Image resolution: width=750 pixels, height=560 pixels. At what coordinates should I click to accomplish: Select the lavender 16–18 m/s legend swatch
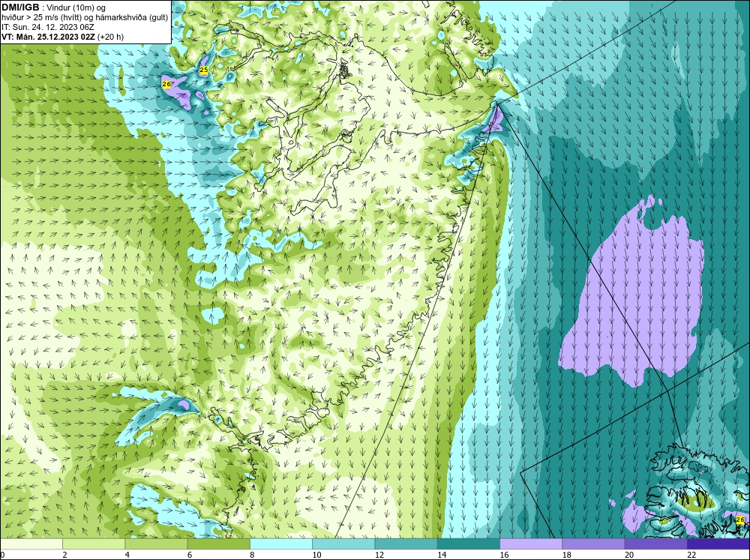coord(531,544)
